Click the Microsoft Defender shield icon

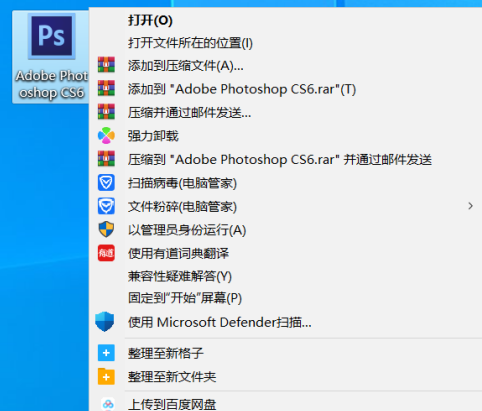(105, 322)
